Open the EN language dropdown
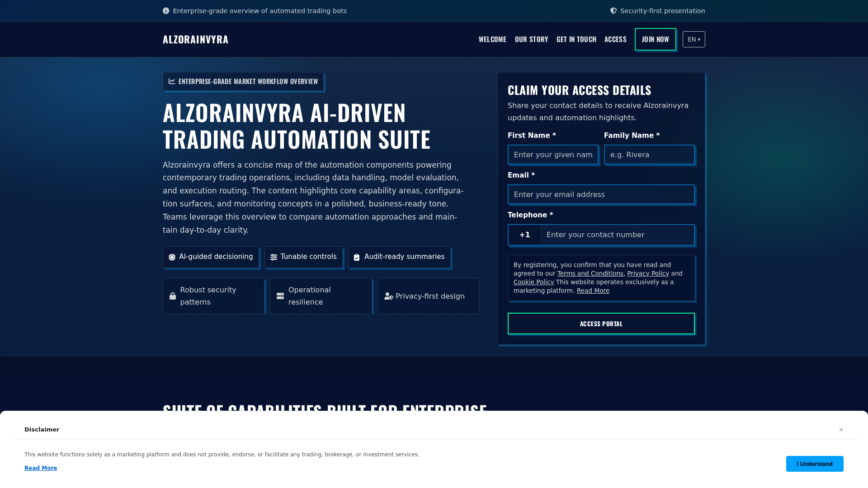The width and height of the screenshot is (868, 488). click(x=694, y=39)
